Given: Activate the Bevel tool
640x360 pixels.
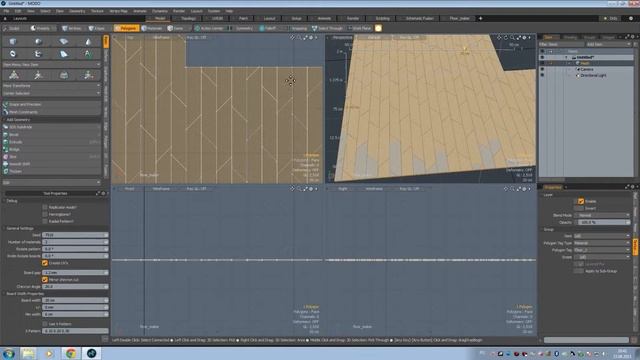Looking at the screenshot, I should pyautogui.click(x=51, y=134).
